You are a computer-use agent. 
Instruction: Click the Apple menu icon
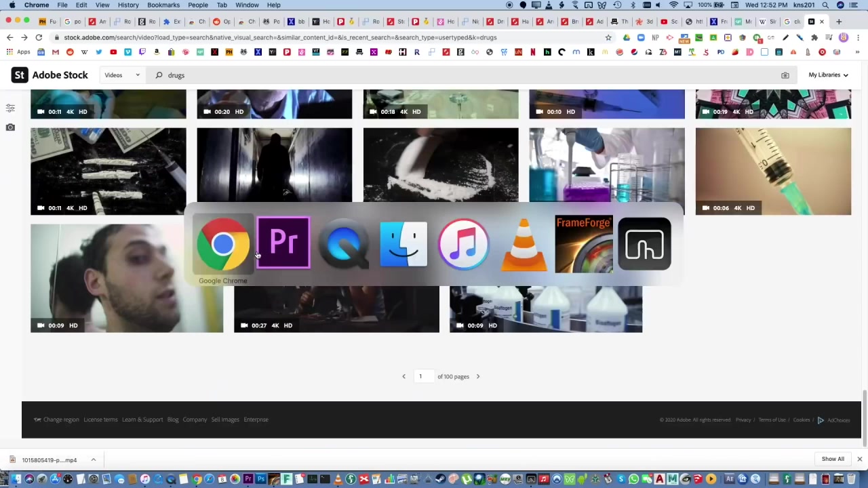[x=12, y=5]
